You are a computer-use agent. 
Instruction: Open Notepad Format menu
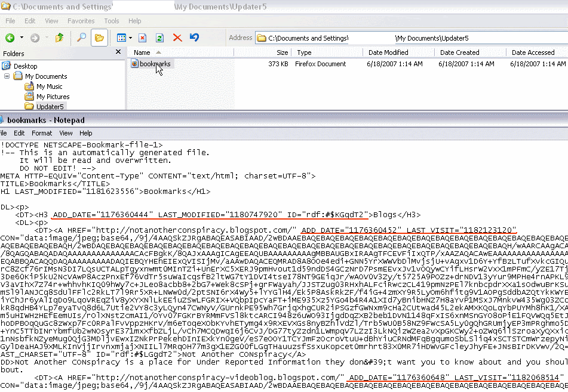point(42,133)
